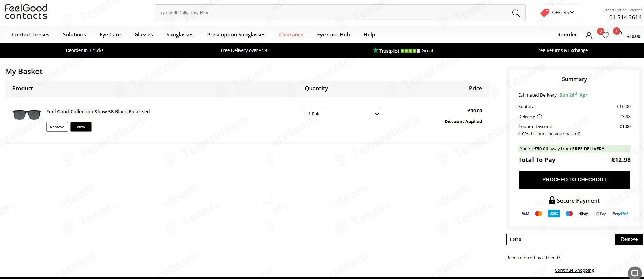Image resolution: width=644 pixels, height=279 pixels.
Task: Click the Delivery info question icon
Action: (539, 117)
